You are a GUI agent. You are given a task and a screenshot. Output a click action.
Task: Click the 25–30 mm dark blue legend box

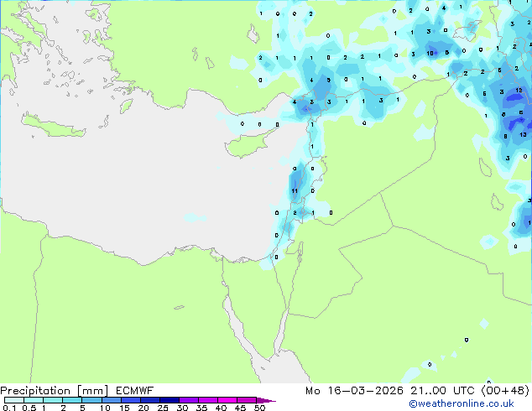[x=170, y=400]
